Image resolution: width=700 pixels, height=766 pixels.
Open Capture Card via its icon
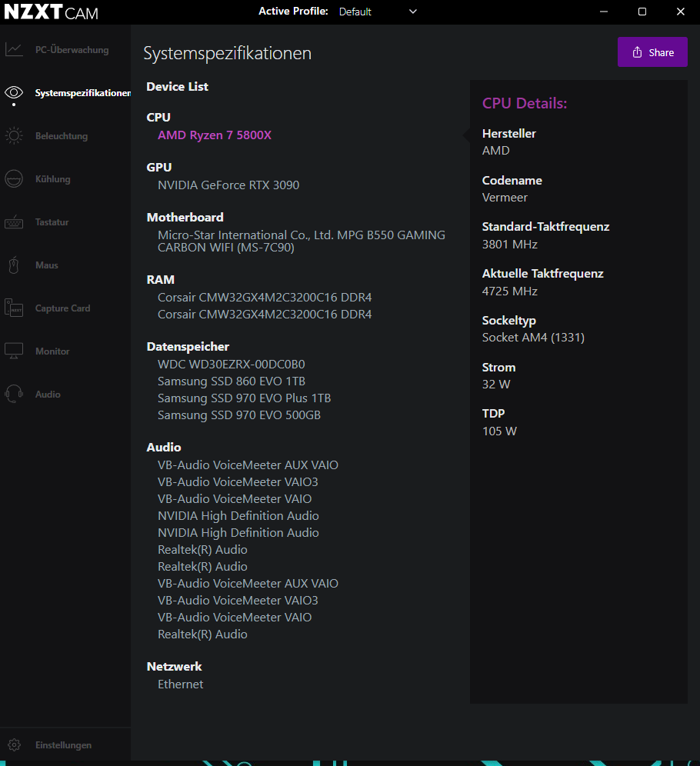pos(14,308)
